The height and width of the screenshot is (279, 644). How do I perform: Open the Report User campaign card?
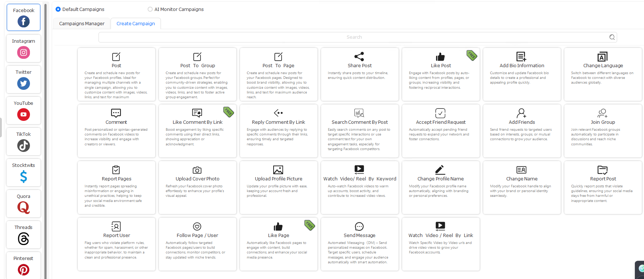(117, 244)
